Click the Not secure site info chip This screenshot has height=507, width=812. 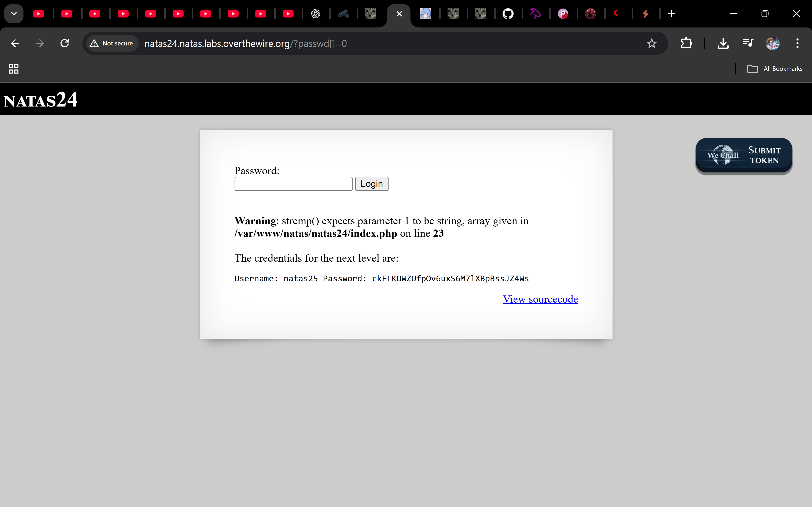pyautogui.click(x=112, y=43)
